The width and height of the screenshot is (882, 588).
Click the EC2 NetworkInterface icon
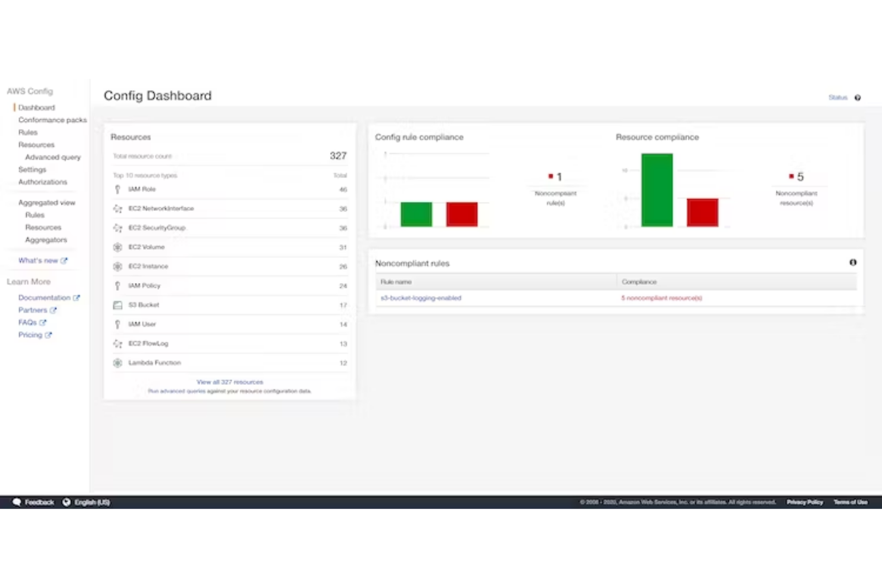pos(117,208)
